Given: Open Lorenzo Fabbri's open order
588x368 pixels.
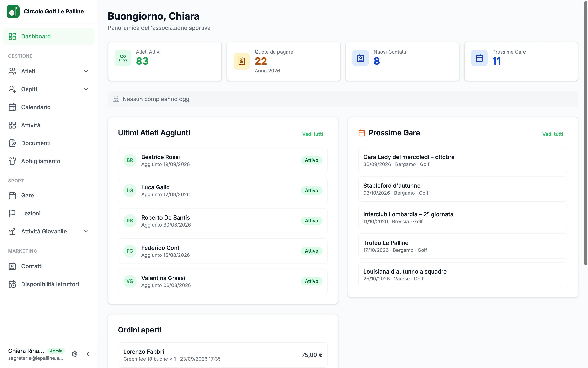Looking at the screenshot, I should (223, 355).
